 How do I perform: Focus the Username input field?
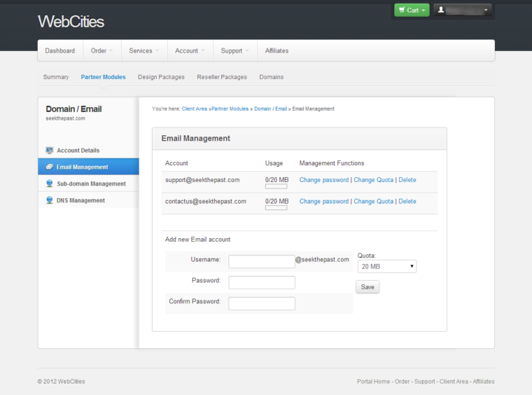tap(262, 261)
